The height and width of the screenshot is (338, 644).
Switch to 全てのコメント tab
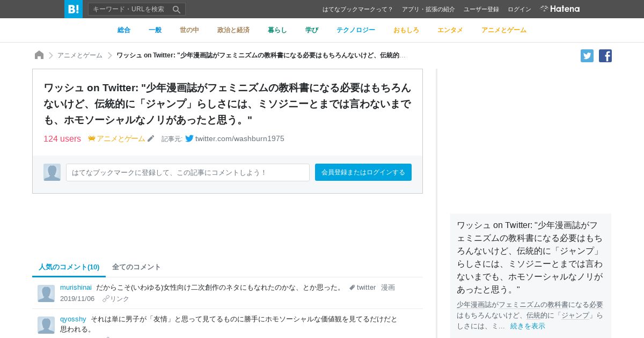tap(136, 267)
